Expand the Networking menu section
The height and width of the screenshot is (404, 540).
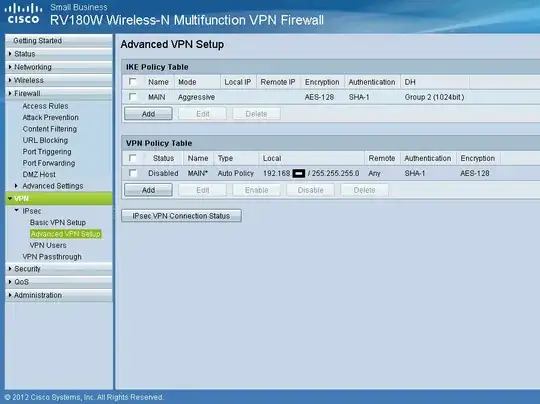point(59,67)
